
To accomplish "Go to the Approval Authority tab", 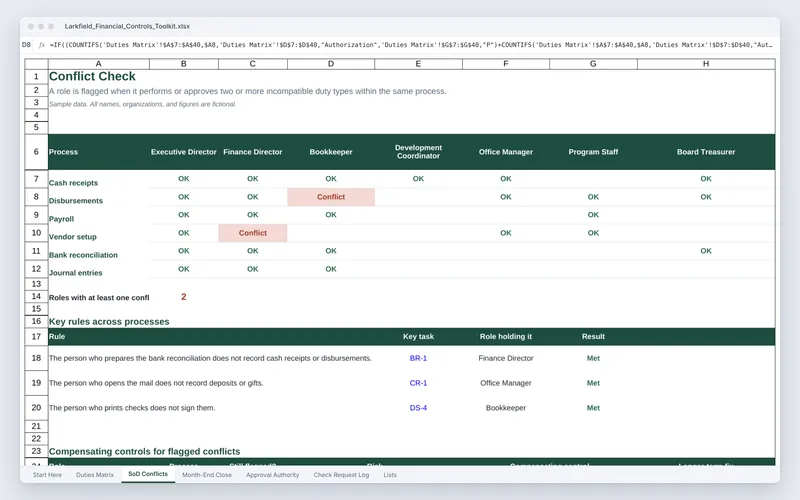I will click(x=272, y=474).
